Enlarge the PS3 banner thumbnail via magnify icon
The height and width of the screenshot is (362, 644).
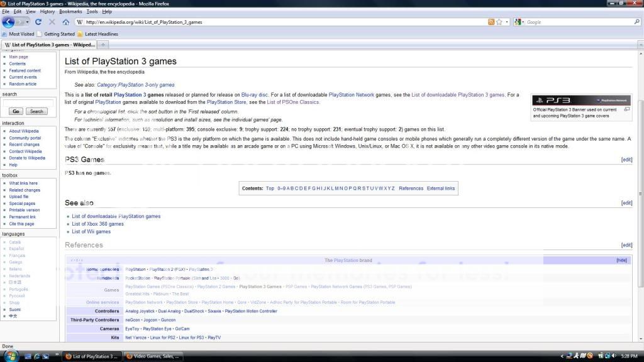[x=626, y=109]
